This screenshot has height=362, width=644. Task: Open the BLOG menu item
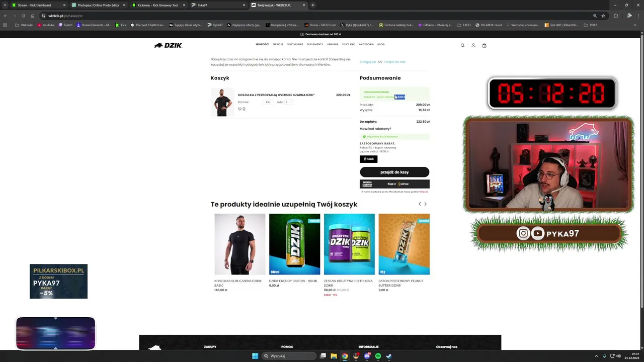tap(381, 44)
